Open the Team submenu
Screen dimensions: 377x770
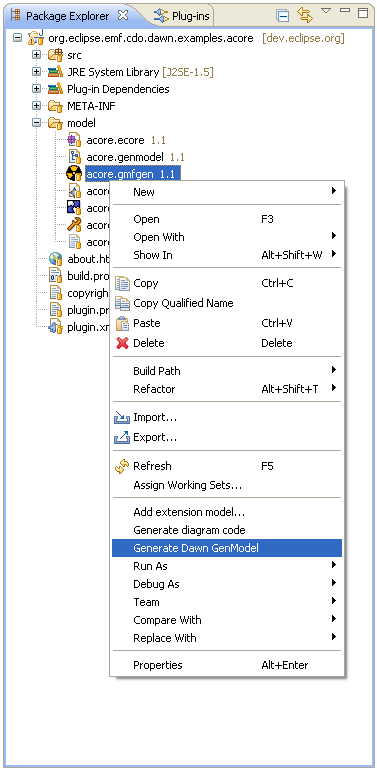227,602
